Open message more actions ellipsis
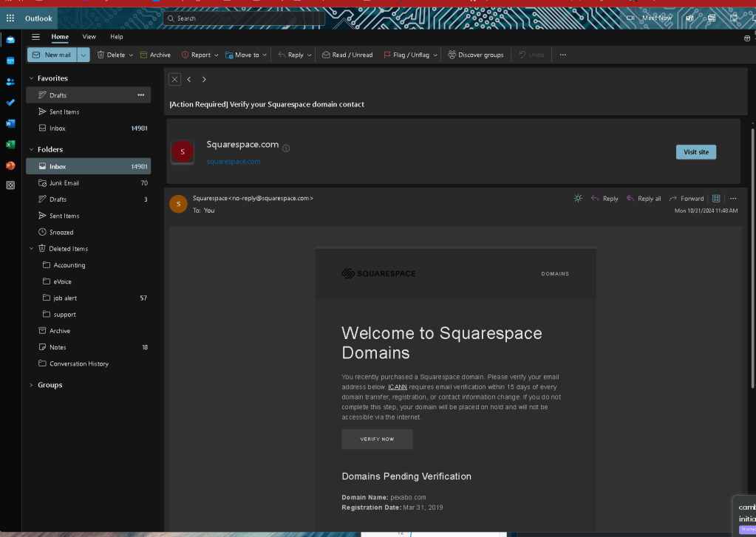This screenshot has width=756, height=537. click(x=733, y=199)
